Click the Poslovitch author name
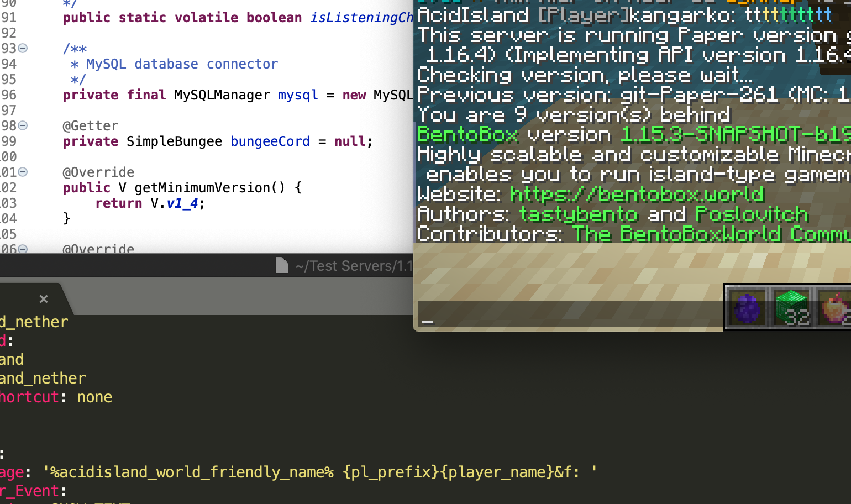 coord(752,214)
